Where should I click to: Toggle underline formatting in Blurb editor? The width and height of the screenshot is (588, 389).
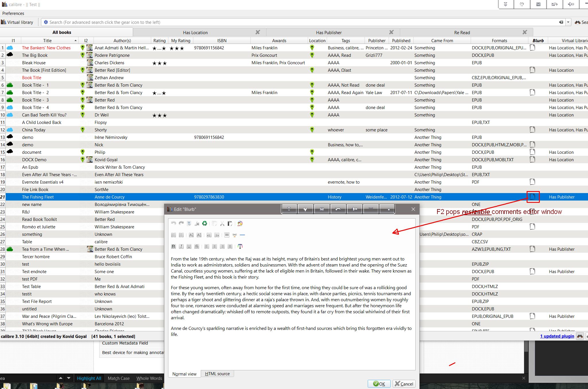coord(189,246)
